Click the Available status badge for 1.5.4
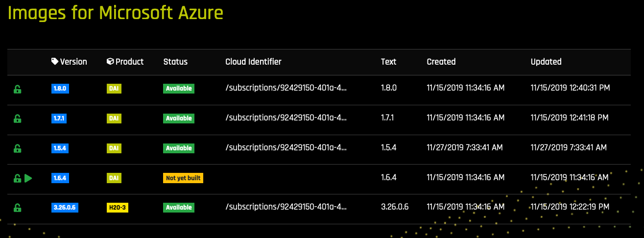644x238 pixels. click(179, 148)
